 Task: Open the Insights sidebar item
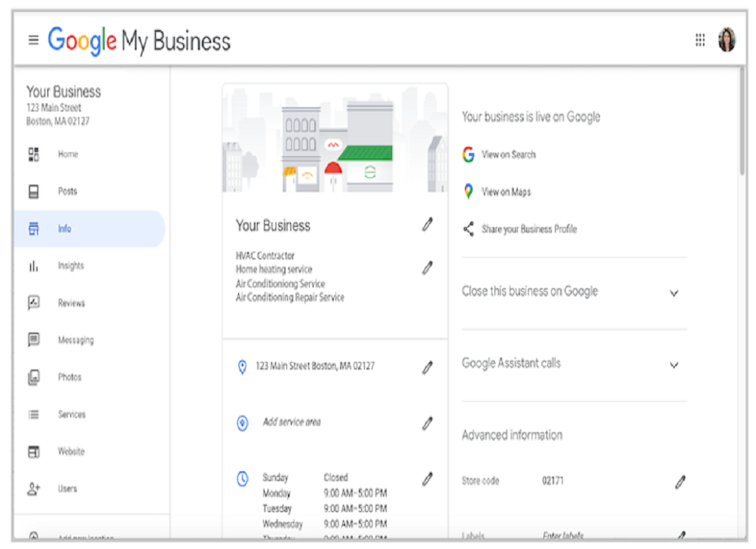(x=71, y=266)
